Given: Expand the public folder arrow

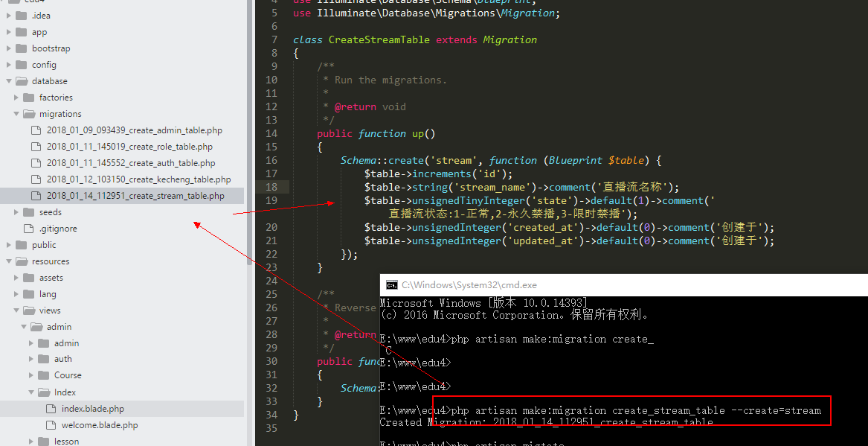Looking at the screenshot, I should click(x=9, y=245).
